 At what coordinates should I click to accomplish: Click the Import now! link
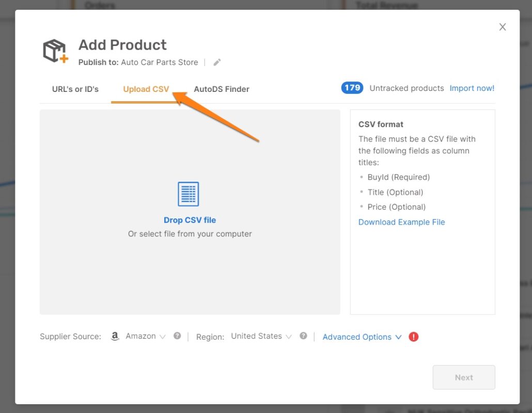(x=472, y=88)
